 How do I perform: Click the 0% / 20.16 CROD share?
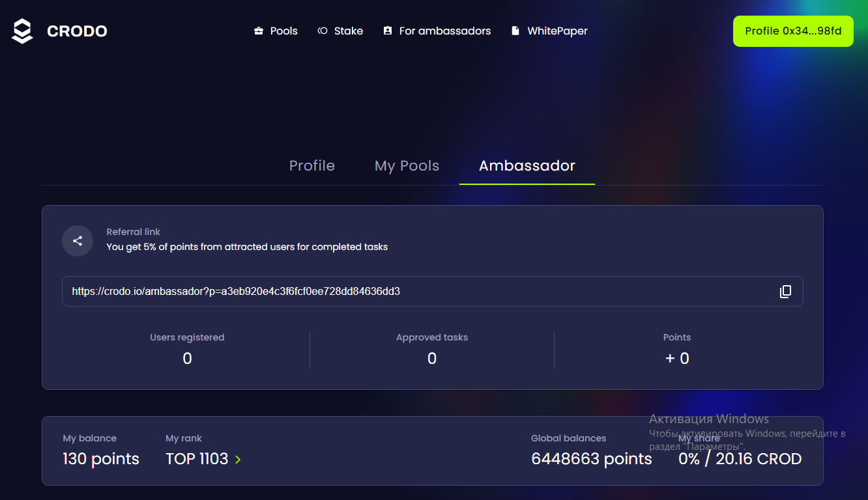click(x=740, y=459)
